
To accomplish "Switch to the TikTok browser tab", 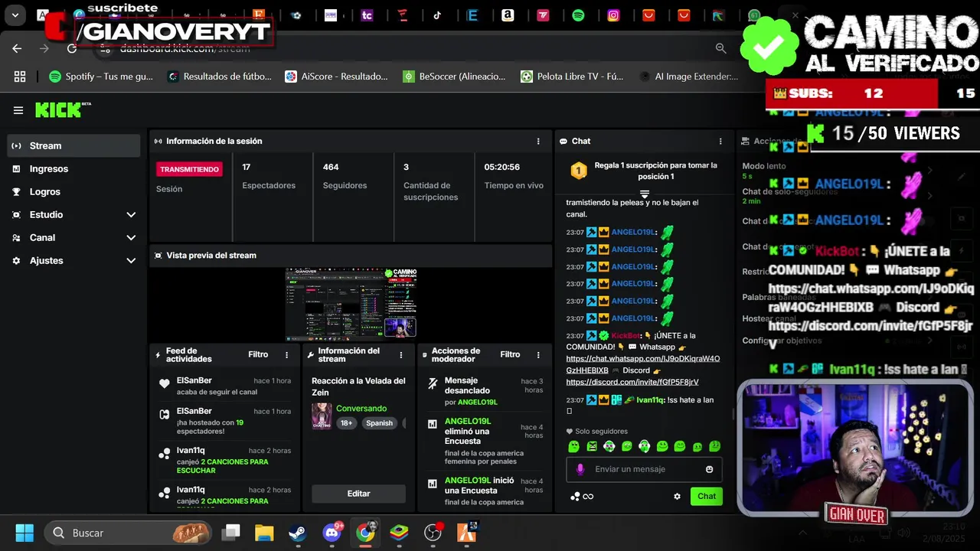I will 437,15.
